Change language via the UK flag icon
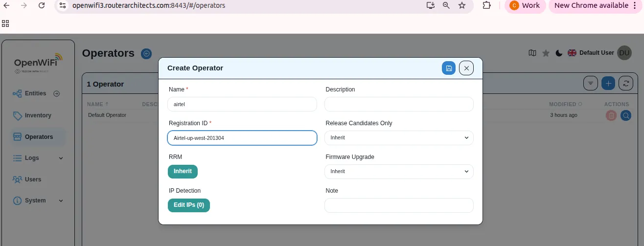644x246 pixels. 572,53
